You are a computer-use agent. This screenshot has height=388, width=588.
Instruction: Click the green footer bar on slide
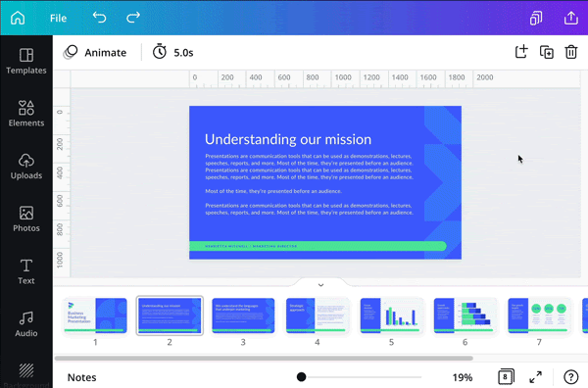(318, 246)
